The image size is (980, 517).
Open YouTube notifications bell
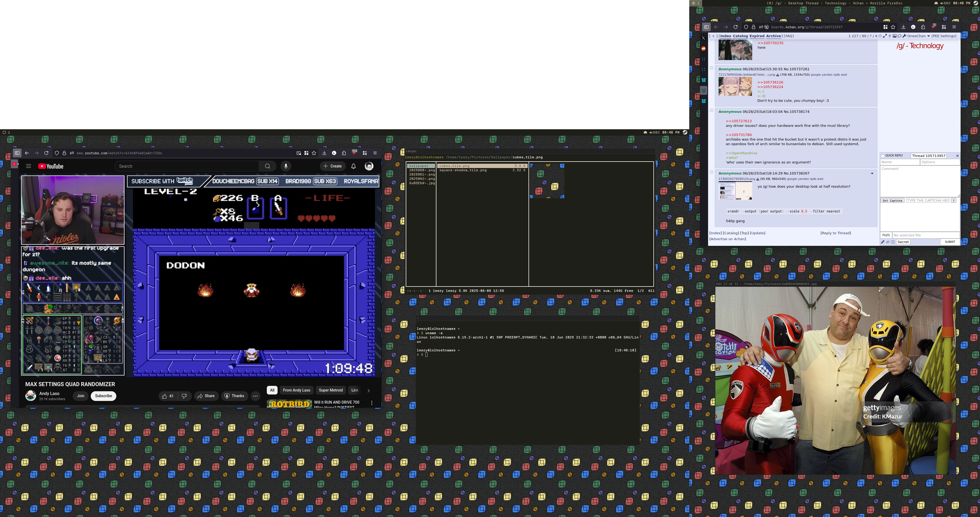353,166
